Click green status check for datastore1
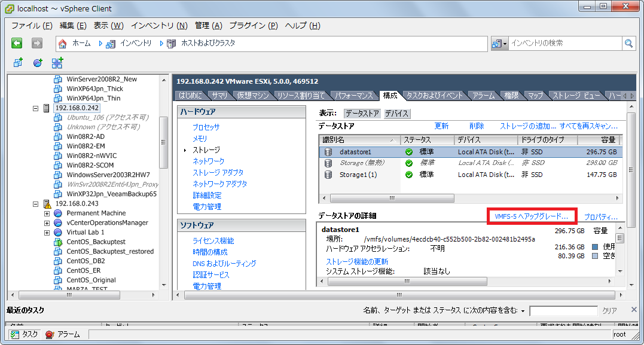 408,152
